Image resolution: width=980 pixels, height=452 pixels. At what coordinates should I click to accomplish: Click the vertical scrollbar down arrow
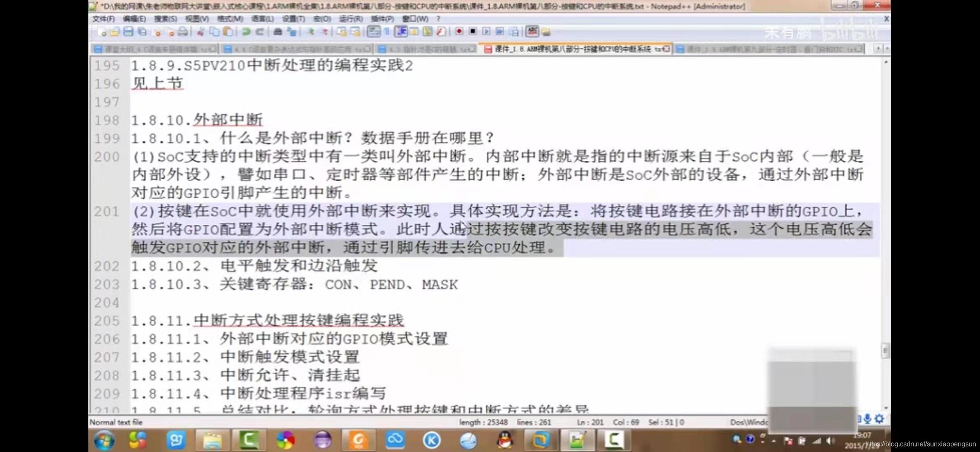885,408
